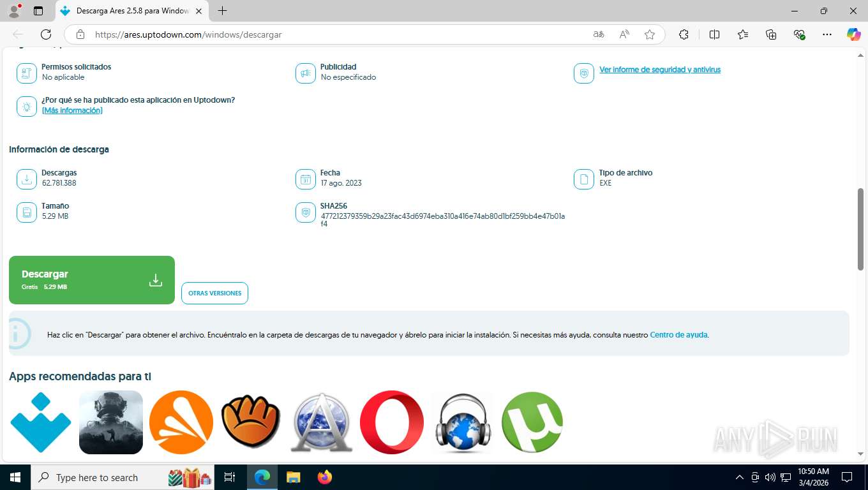Open the tab actions menu icon

coord(38,11)
